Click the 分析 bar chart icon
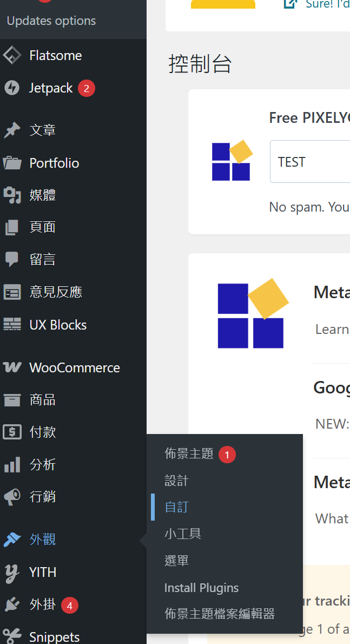Screen dimensions: 350x644 tap(12, 465)
